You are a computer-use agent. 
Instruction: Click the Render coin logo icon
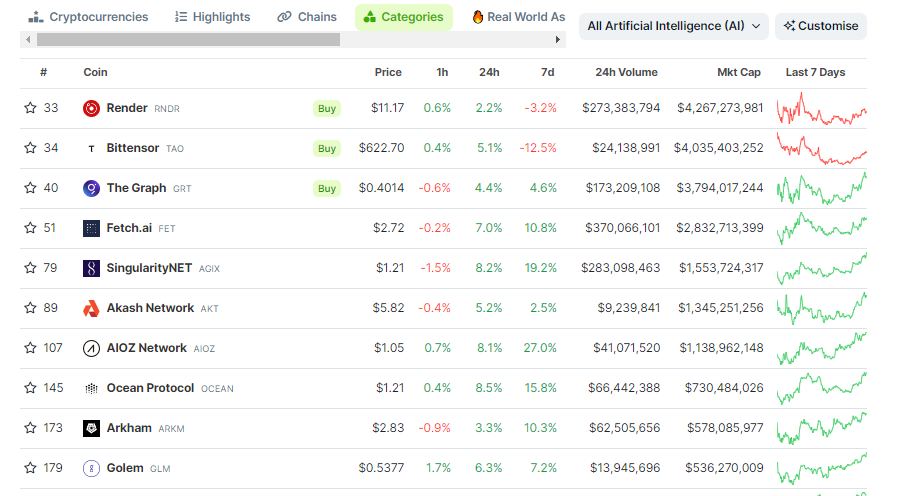(x=91, y=108)
